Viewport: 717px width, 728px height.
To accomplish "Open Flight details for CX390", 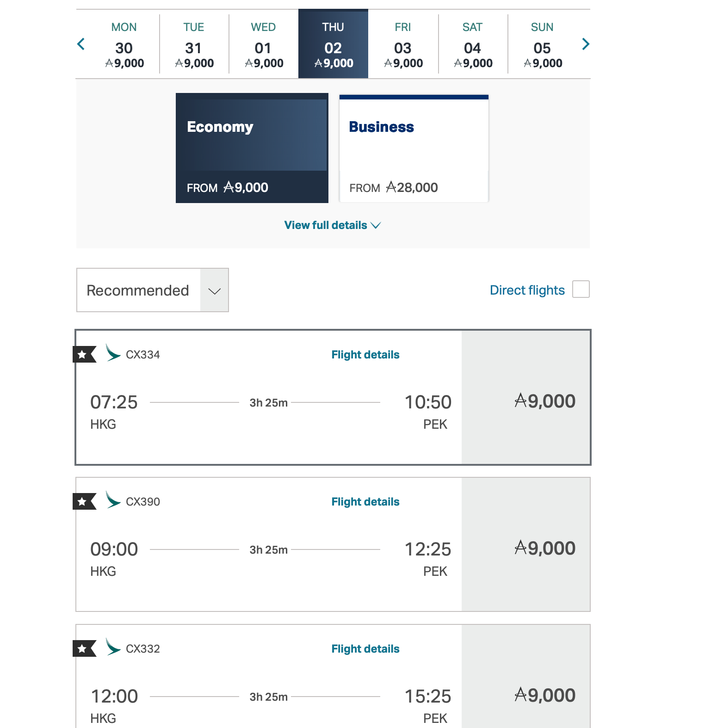I will pos(365,501).
